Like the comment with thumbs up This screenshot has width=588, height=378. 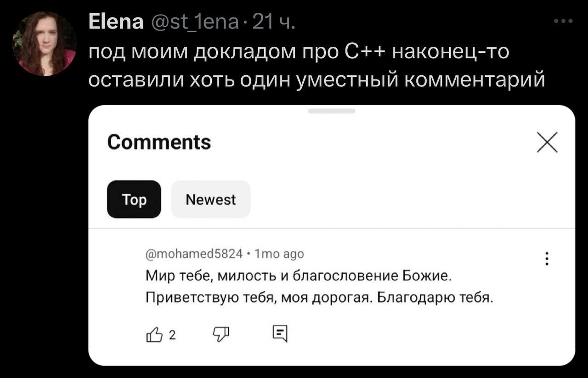[x=154, y=335]
